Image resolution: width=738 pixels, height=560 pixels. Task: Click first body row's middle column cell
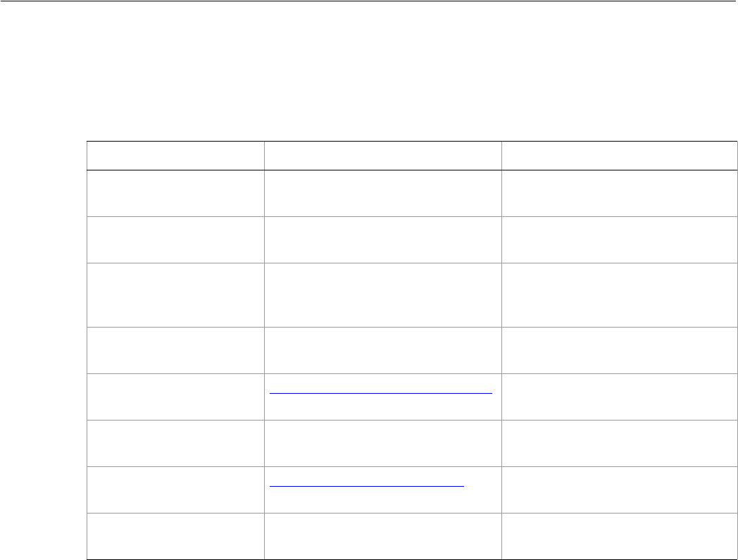[382, 193]
